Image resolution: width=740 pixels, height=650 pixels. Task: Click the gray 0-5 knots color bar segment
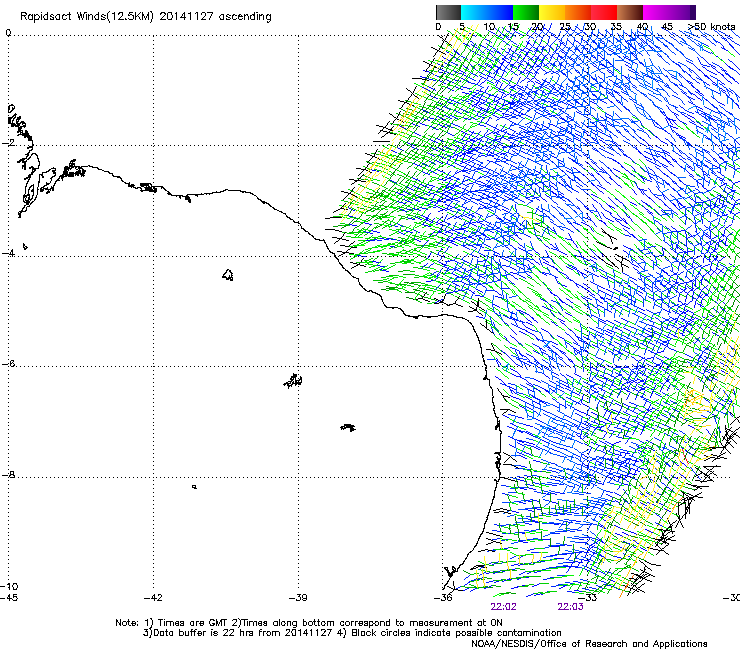tap(448, 12)
